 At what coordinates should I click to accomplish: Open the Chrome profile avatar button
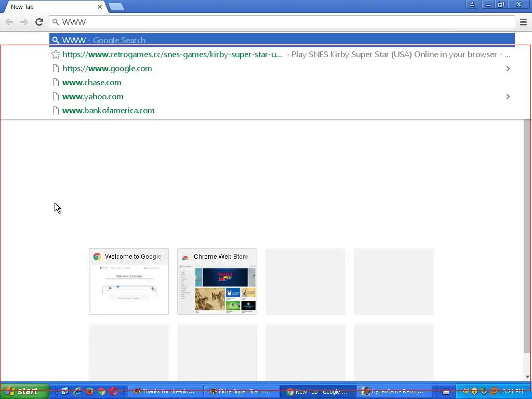[x=472, y=4]
